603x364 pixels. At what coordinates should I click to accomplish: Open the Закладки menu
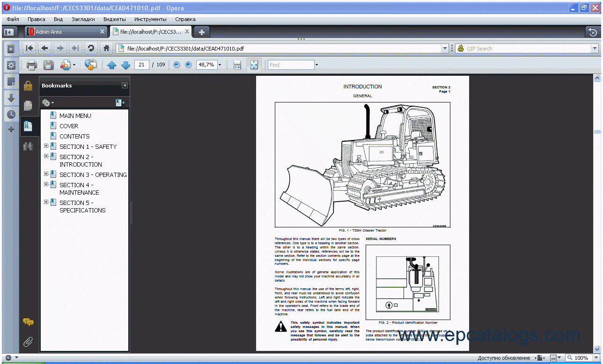pyautogui.click(x=83, y=19)
